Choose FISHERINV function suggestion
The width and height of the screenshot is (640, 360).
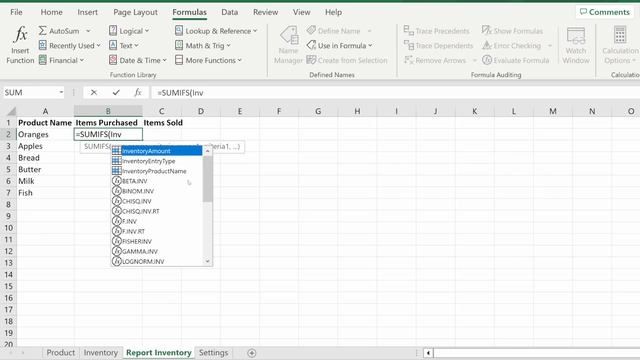157,242
